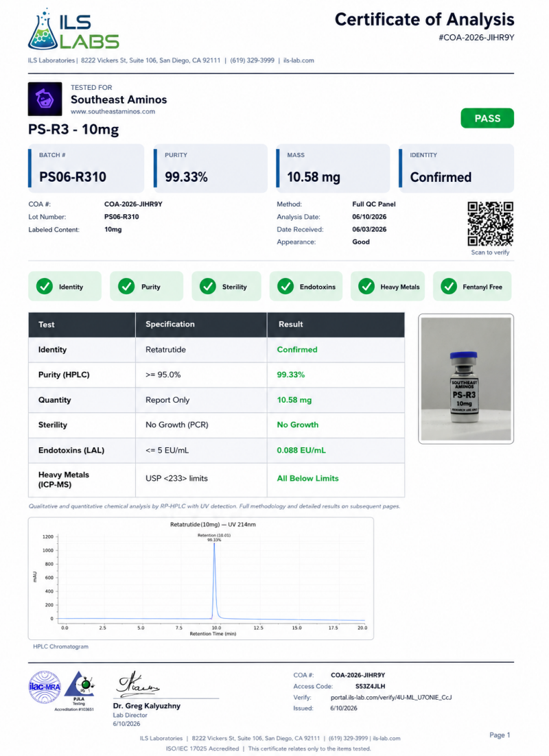Viewport: 549px width, 756px height.
Task: Click the Endotoxins (LAL) row label
Action: pos(71,450)
